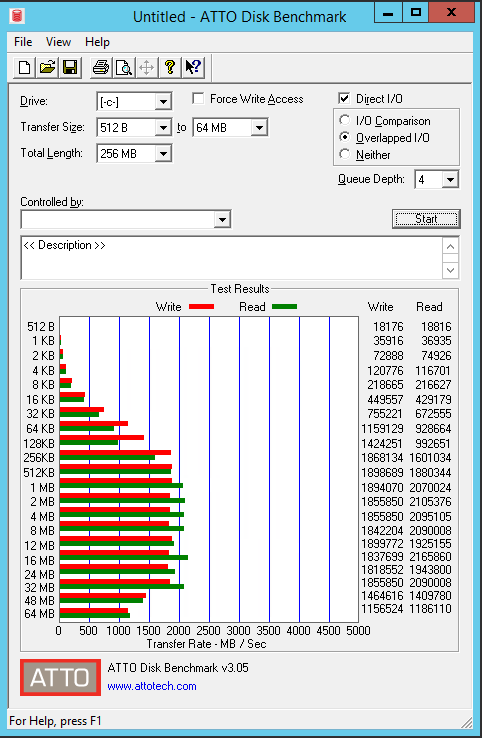482x738 pixels.
Task: Open a saved benchmark file icon
Action: point(47,67)
